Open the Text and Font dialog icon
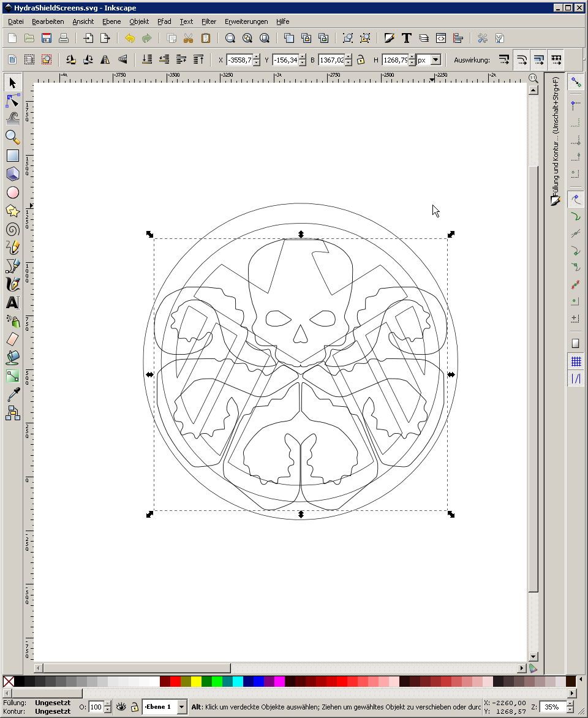Screen dimensions: 588x718 [x=406, y=38]
